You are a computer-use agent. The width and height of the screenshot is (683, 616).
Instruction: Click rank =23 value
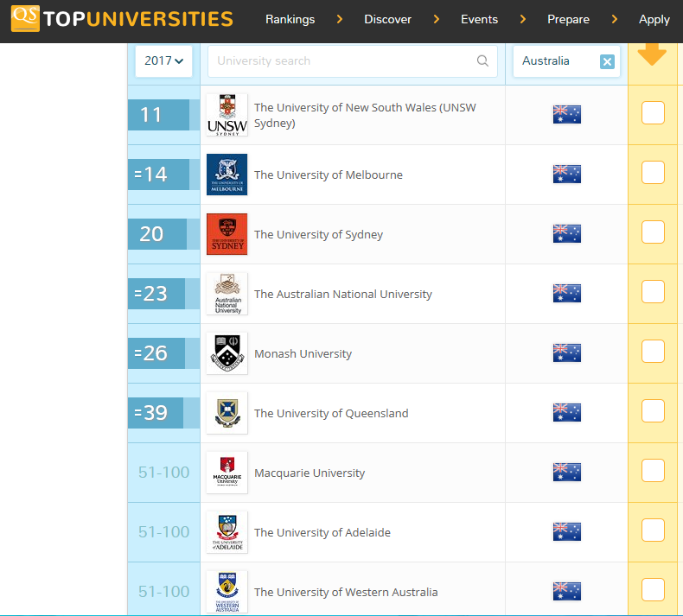click(x=150, y=294)
